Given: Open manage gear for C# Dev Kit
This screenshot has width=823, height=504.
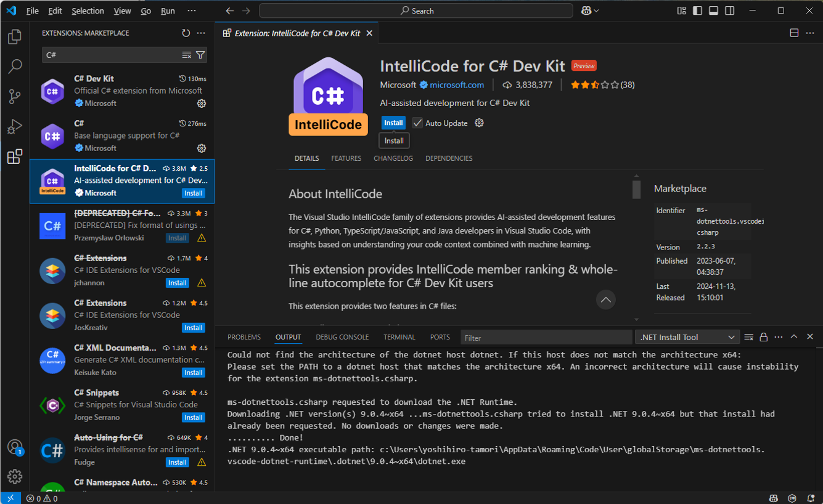Looking at the screenshot, I should click(201, 104).
